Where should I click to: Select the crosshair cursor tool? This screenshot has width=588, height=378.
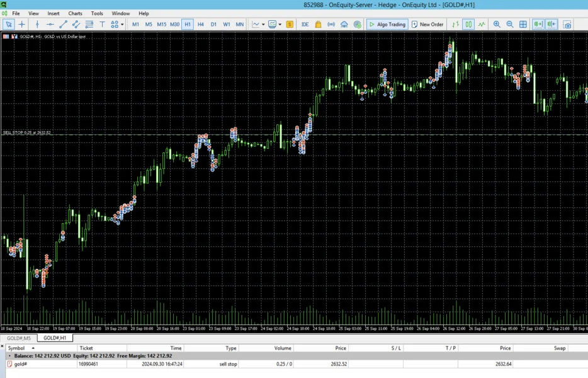pos(22,25)
